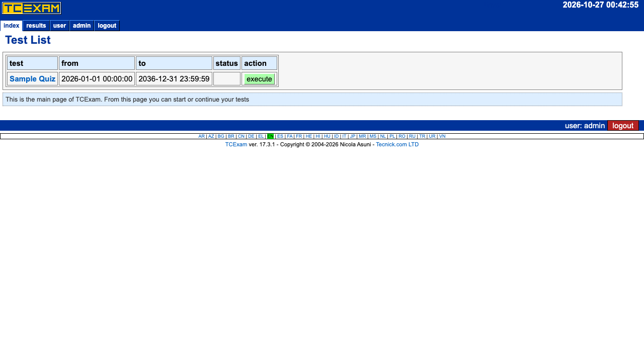Start Sample Quiz with the execute button
Screen dimensions: 644x362
259,79
